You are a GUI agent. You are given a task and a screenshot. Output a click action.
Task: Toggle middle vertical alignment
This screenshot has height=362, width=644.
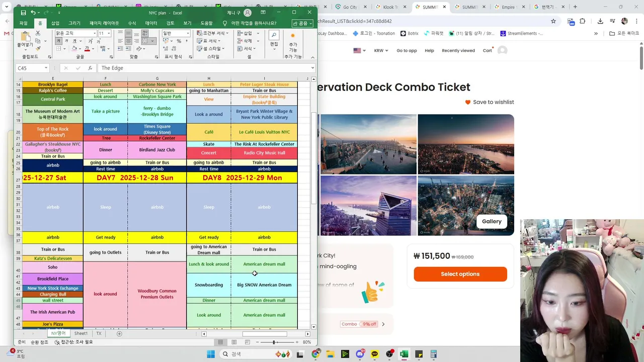coord(128,33)
